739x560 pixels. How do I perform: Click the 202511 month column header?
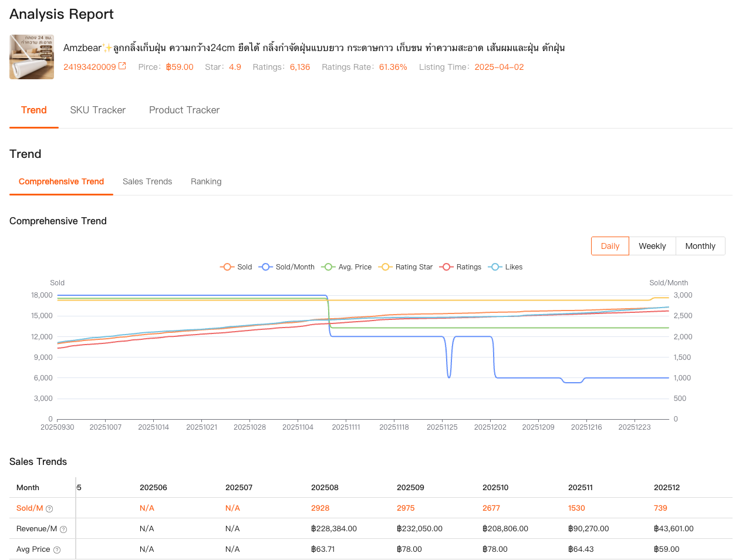(x=580, y=487)
